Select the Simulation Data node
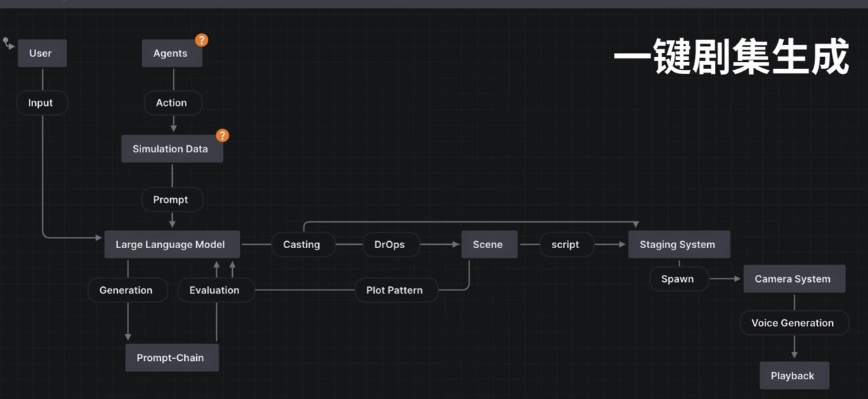Screen dimensions: 868x399 tap(171, 149)
